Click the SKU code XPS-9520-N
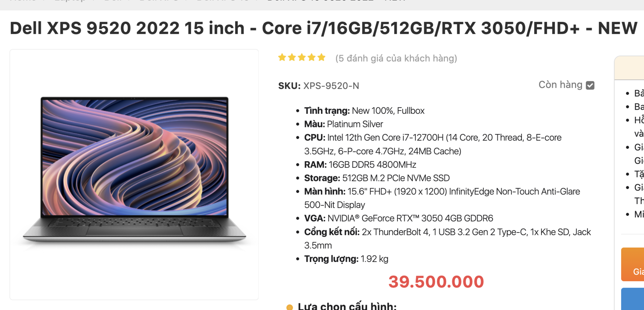This screenshot has height=310, width=644. (331, 86)
